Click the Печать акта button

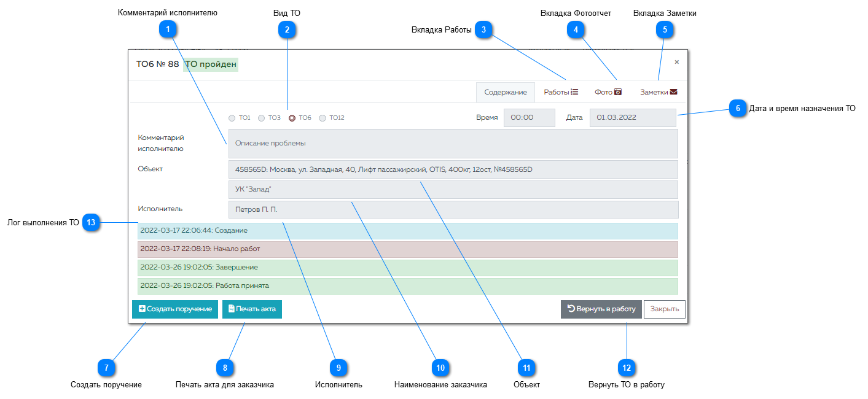tap(252, 309)
